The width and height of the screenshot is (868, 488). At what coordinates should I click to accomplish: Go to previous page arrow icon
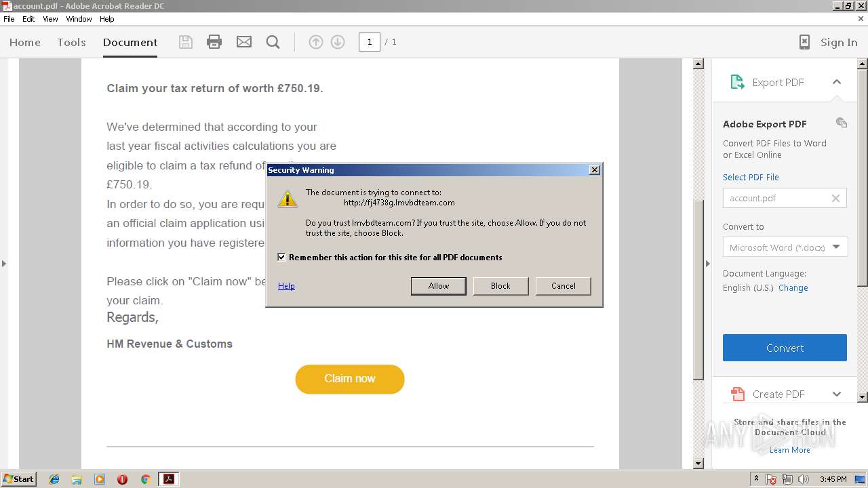pos(316,42)
